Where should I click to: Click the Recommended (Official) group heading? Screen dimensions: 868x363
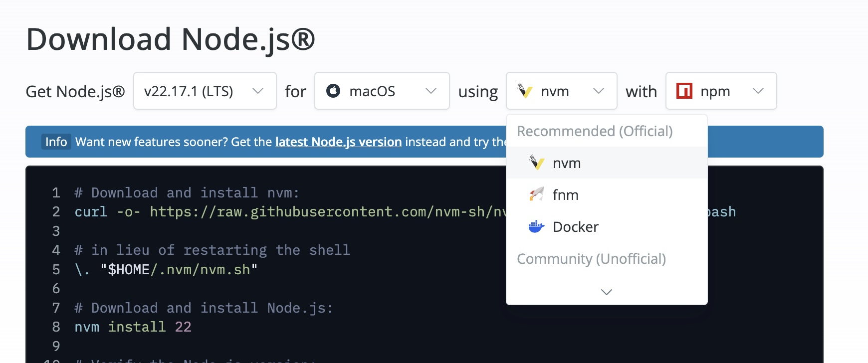(x=595, y=131)
